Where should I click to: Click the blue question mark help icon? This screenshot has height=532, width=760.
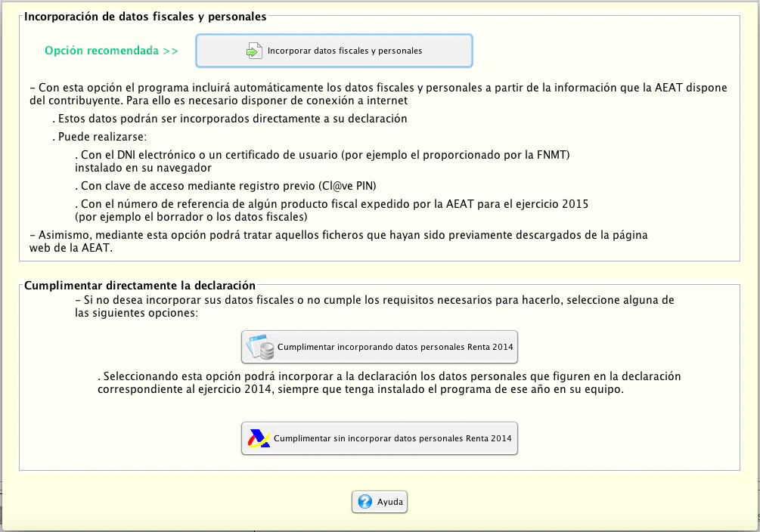click(x=365, y=502)
